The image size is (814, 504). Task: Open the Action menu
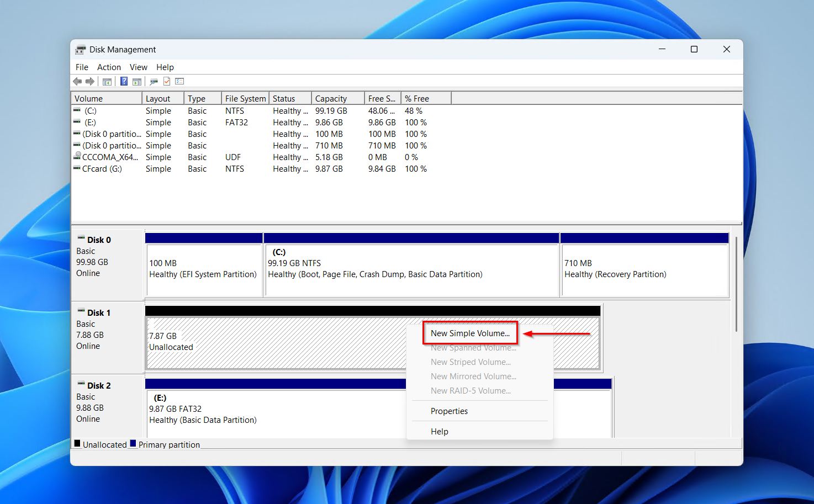[109, 67]
